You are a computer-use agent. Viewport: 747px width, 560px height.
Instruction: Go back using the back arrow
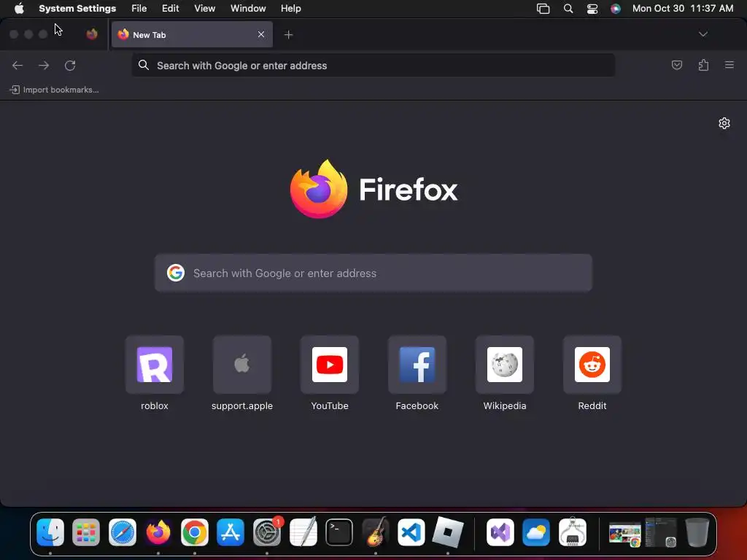pyautogui.click(x=18, y=65)
